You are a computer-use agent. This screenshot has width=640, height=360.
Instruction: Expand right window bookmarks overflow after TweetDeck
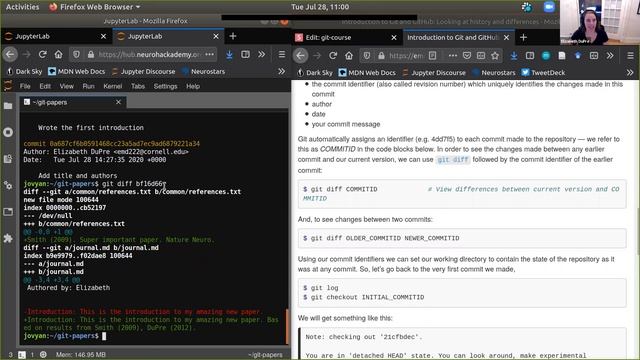pyautogui.click(x=630, y=72)
